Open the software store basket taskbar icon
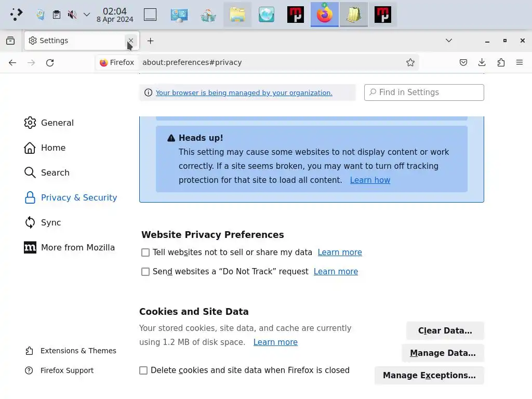Screen dimensions: 532x399 coord(208,15)
